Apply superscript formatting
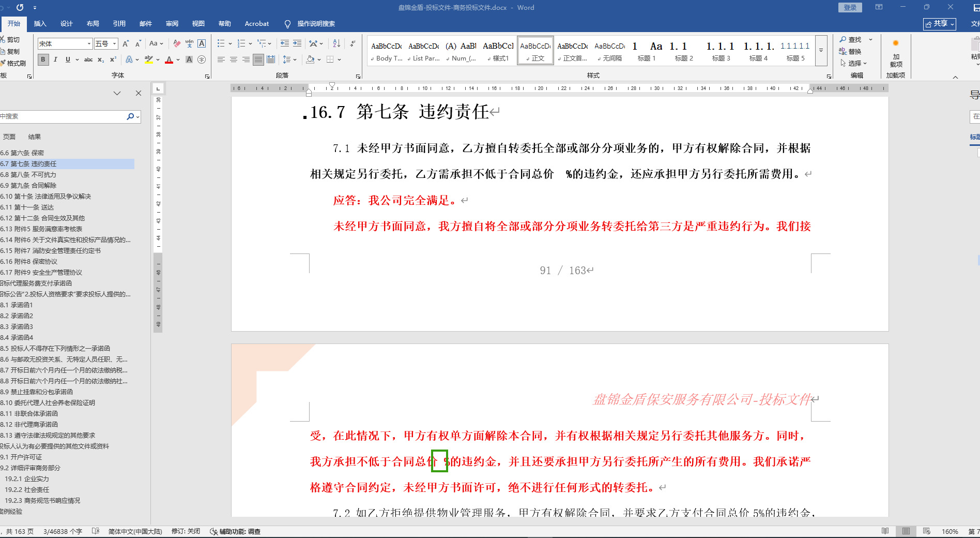980x538 pixels. (113, 60)
